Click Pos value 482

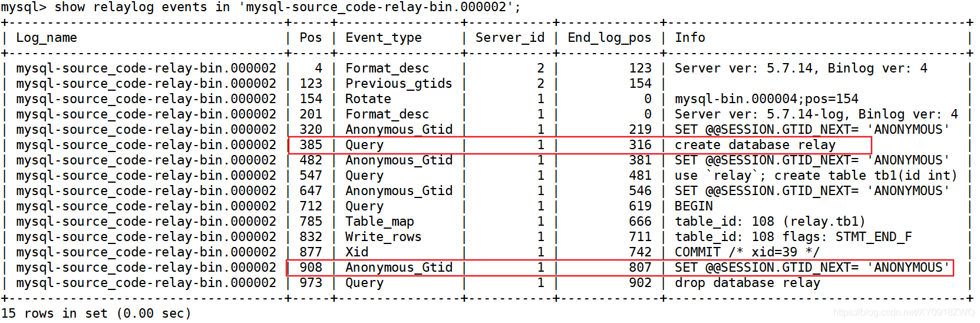(x=311, y=160)
